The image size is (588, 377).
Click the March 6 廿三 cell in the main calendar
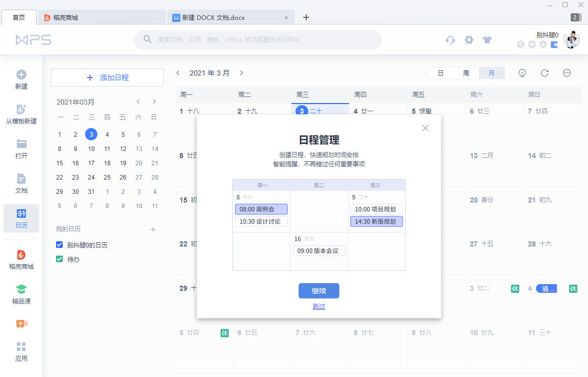pos(494,124)
